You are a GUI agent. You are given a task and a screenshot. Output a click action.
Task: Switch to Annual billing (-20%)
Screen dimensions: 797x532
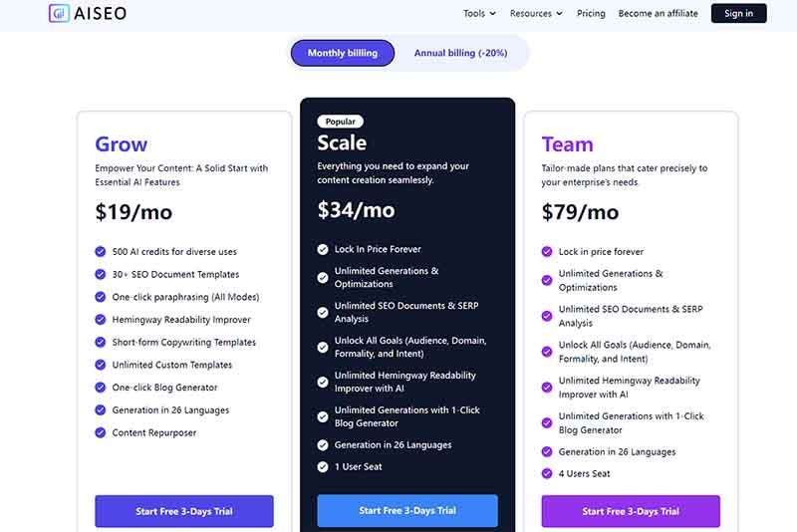pyautogui.click(x=460, y=53)
